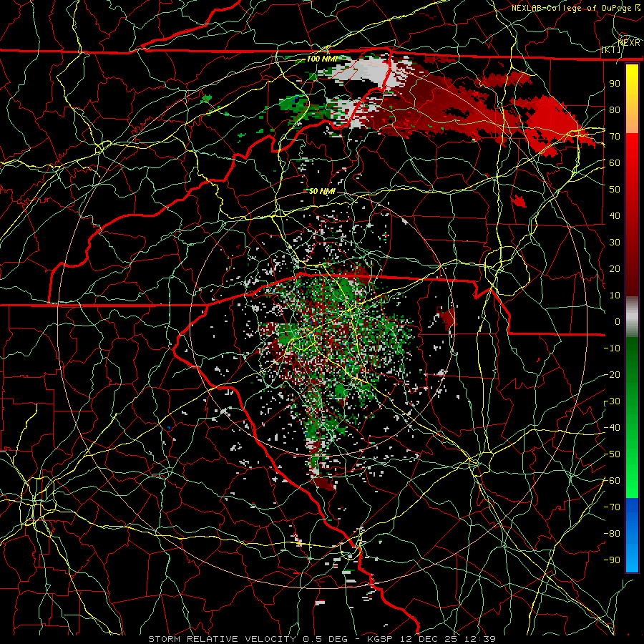Click the positive 90 scale value
The width and height of the screenshot is (644, 644).
[615, 84]
